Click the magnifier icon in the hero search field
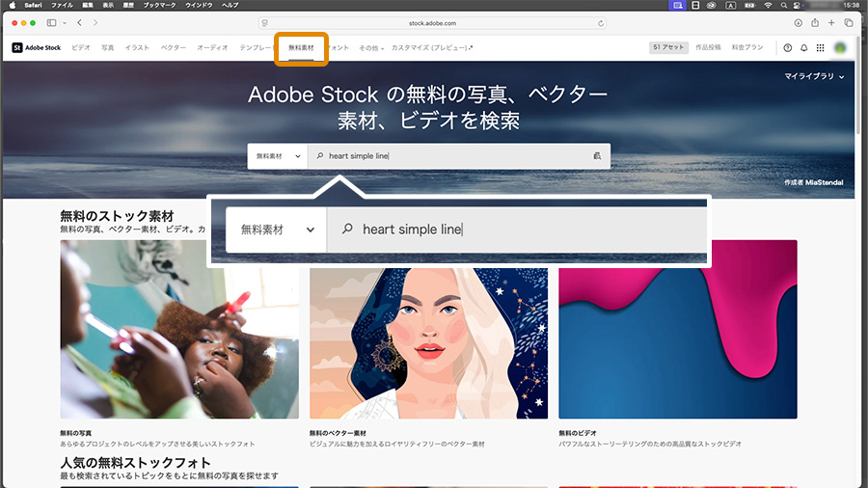This screenshot has width=868, height=488. (x=320, y=156)
